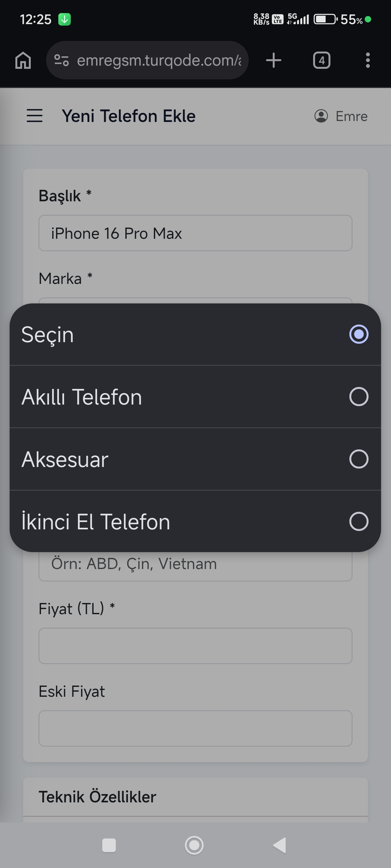This screenshot has width=391, height=868.
Task: Click the emregsm.turqode.com address bar
Action: click(159, 61)
